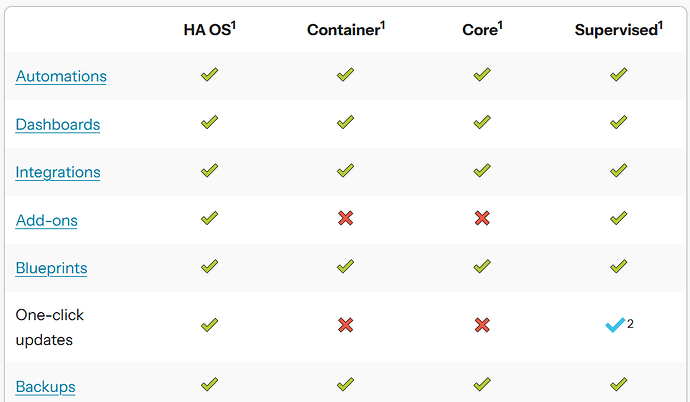Viewport: 690px width, 402px height.
Task: Open the Backups link
Action: click(x=45, y=387)
